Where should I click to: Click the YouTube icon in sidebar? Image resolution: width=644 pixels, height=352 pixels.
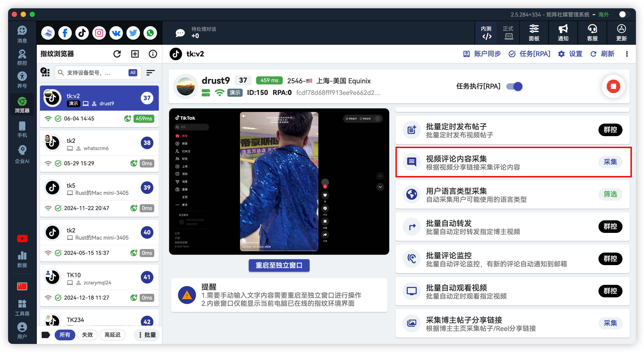click(22, 239)
